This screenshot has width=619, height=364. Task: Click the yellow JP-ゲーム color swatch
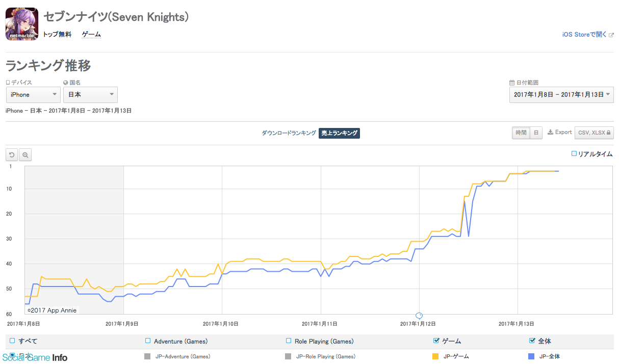[435, 356]
